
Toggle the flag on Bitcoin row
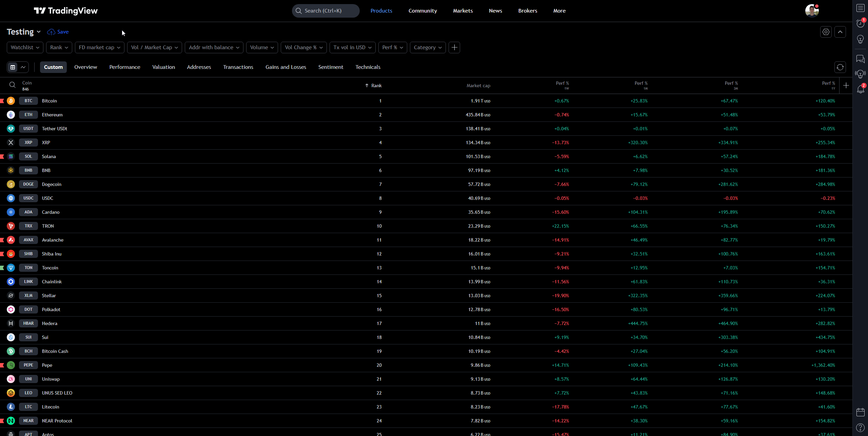2,101
